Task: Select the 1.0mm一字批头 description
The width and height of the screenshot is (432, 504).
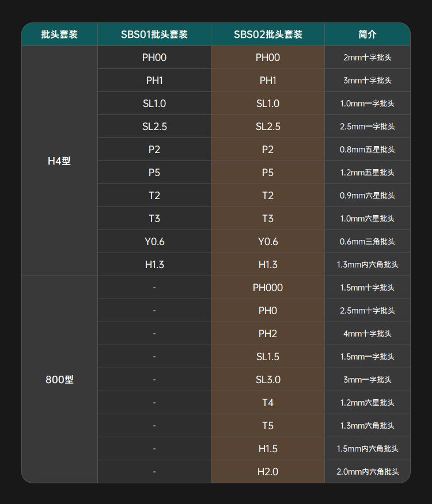Action: (367, 104)
